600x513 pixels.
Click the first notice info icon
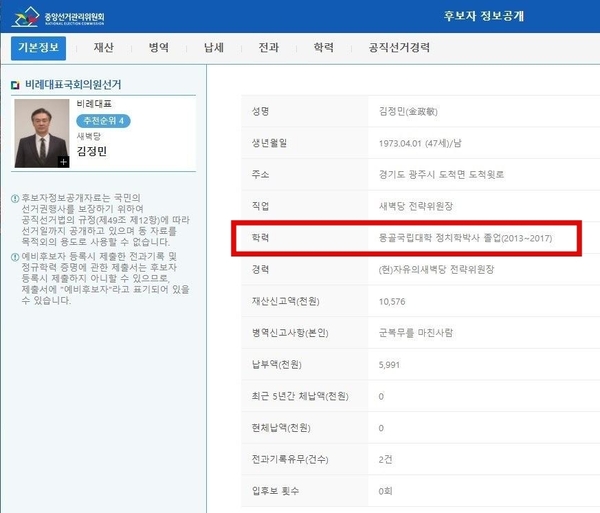coord(14,199)
